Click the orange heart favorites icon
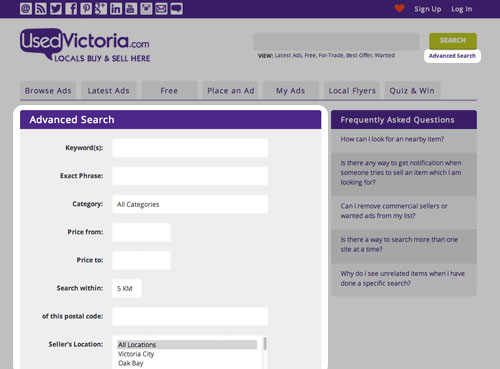The width and height of the screenshot is (500, 369). pos(399,8)
